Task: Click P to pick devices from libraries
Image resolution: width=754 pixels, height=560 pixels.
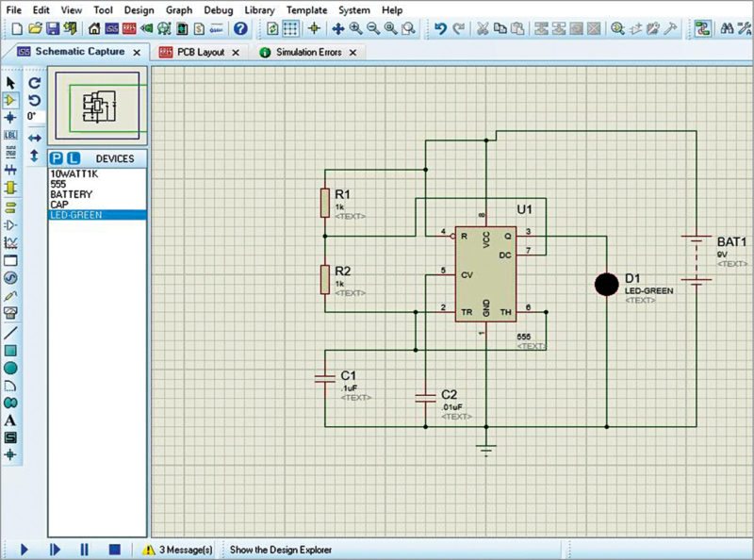Action: tap(55, 157)
